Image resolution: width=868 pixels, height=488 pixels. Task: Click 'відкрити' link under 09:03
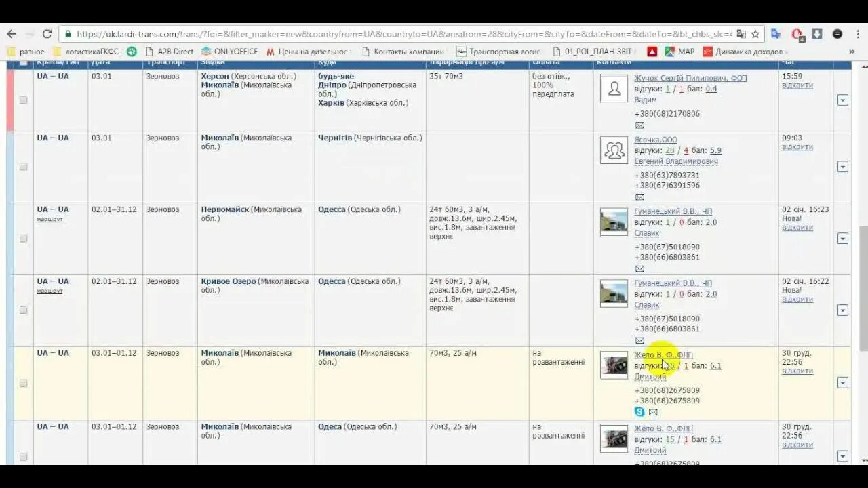point(797,147)
